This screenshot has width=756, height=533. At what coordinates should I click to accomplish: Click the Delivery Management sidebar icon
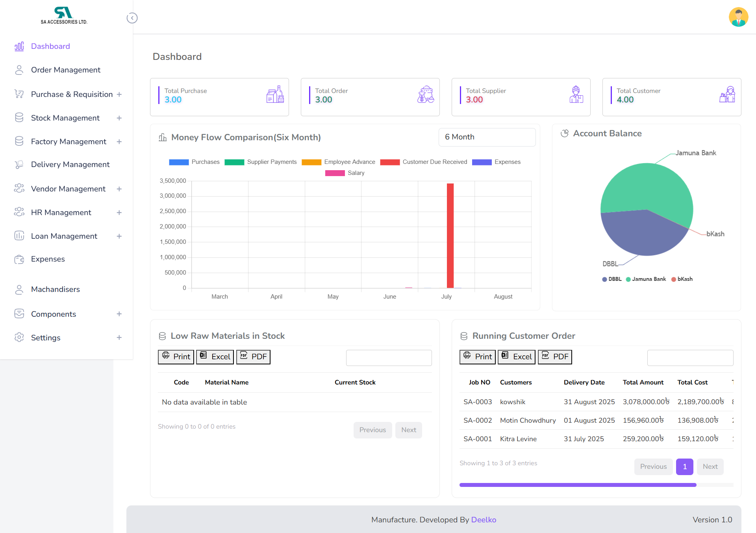tap(19, 165)
